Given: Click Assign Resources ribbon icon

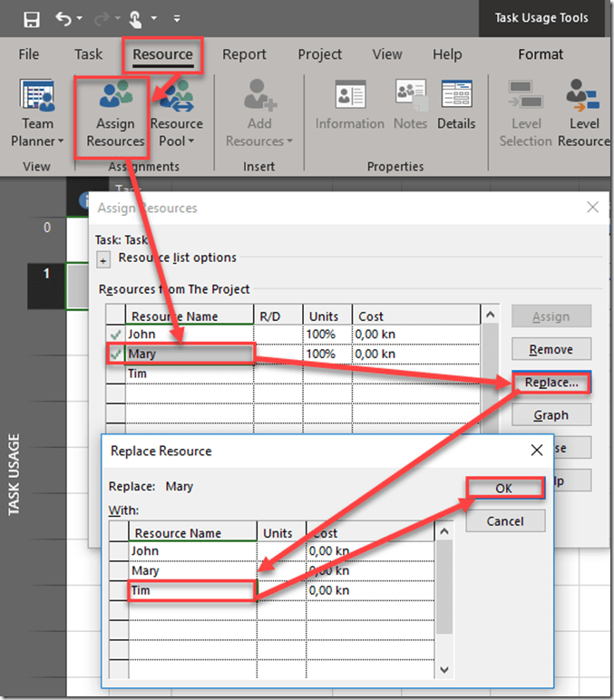Looking at the screenshot, I should pyautogui.click(x=115, y=98).
